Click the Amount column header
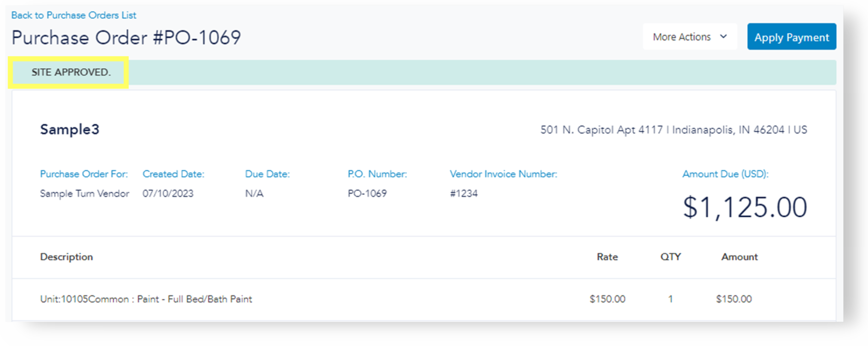868x346 pixels. pos(739,257)
